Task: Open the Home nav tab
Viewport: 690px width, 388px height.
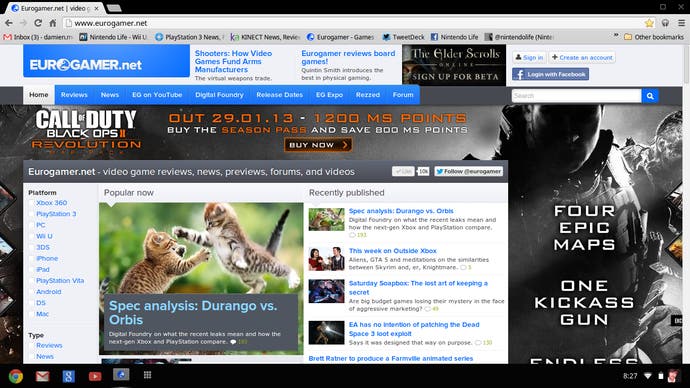Action: pyautogui.click(x=39, y=95)
